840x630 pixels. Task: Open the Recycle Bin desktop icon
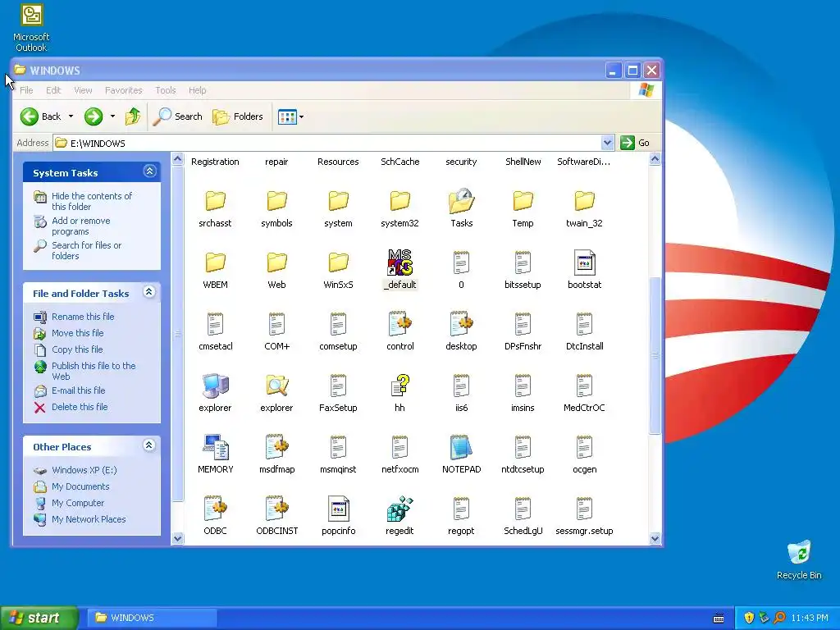[799, 560]
